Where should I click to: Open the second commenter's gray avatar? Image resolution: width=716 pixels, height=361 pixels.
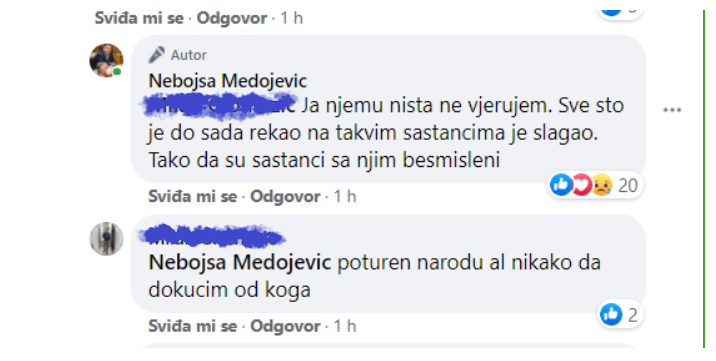pyautogui.click(x=106, y=239)
